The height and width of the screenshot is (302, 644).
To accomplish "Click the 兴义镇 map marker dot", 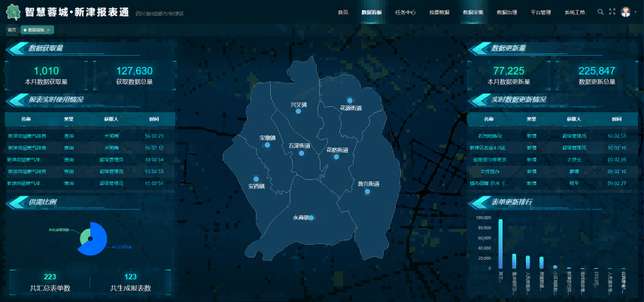I will pos(299,111).
